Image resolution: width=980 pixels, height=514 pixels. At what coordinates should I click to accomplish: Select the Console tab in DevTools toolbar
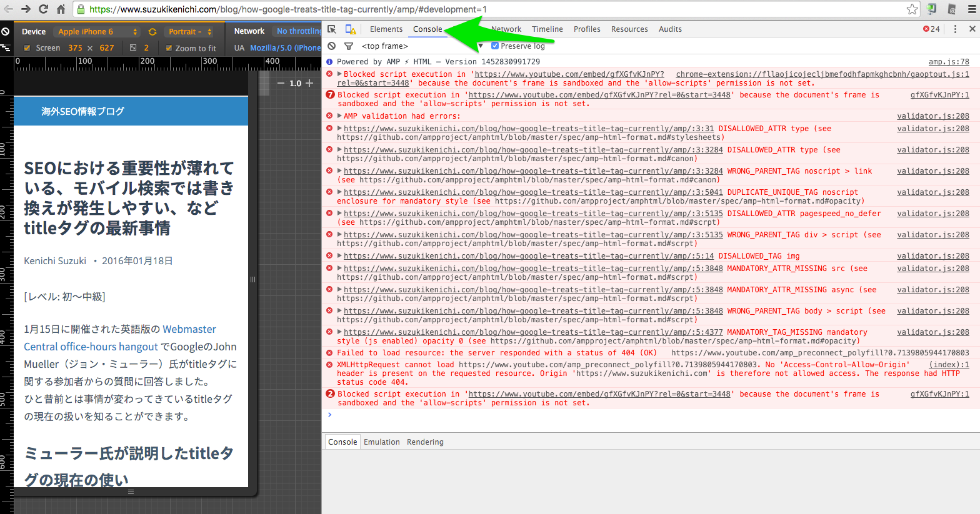427,29
